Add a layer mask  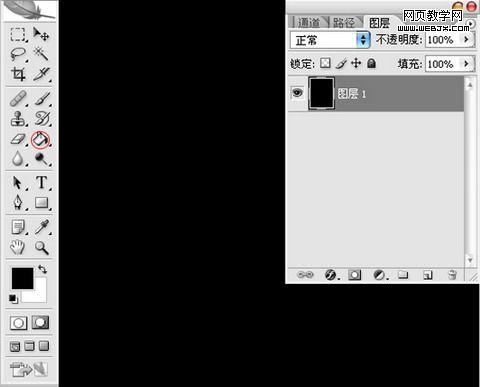[354, 275]
